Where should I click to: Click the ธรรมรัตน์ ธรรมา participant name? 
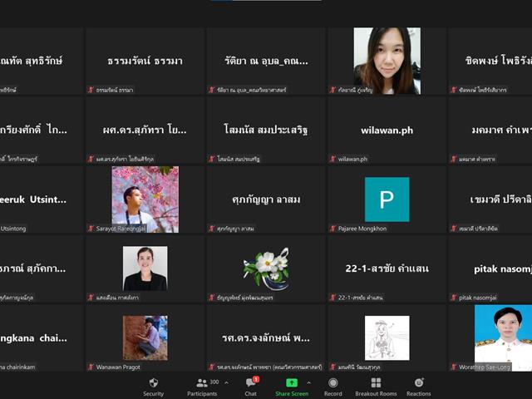145,61
